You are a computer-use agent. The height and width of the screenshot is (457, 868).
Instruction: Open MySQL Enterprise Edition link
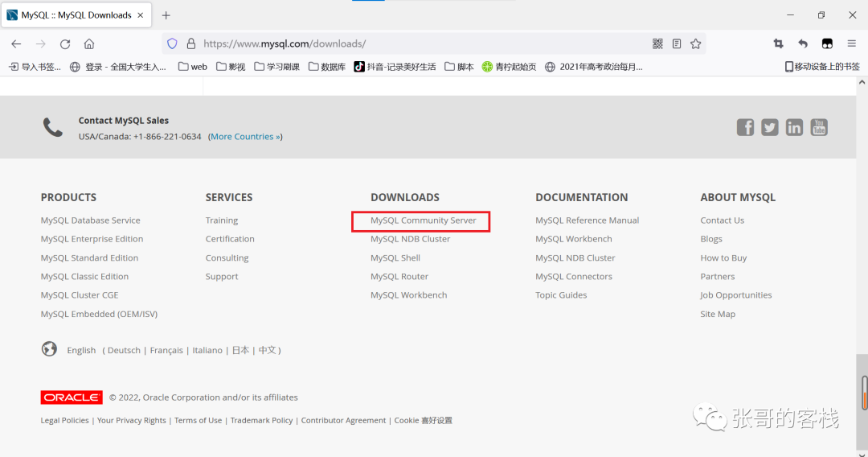coord(92,239)
